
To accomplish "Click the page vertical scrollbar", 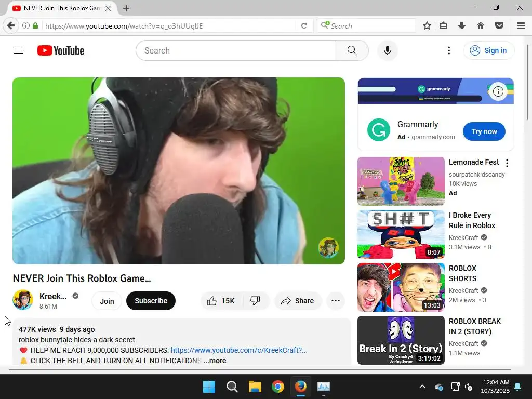I will tap(528, 82).
